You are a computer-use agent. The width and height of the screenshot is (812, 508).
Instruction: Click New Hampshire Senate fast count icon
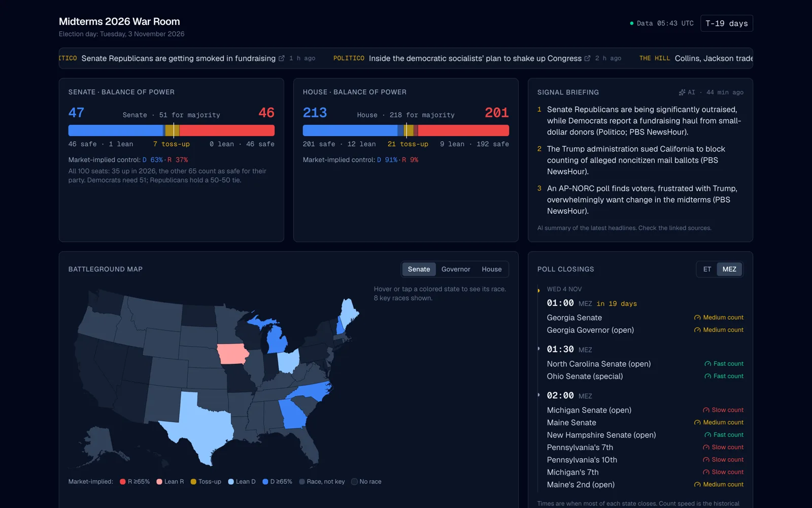[707, 435]
